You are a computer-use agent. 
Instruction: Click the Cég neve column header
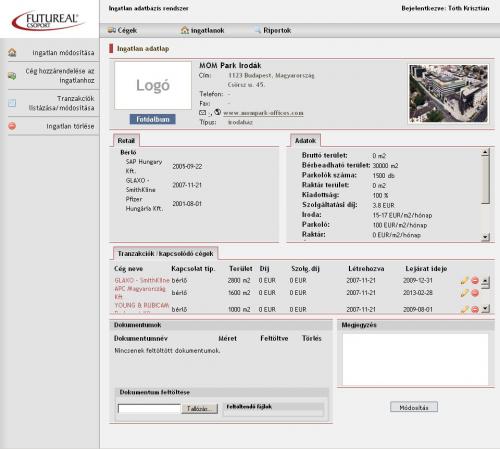coord(128,269)
